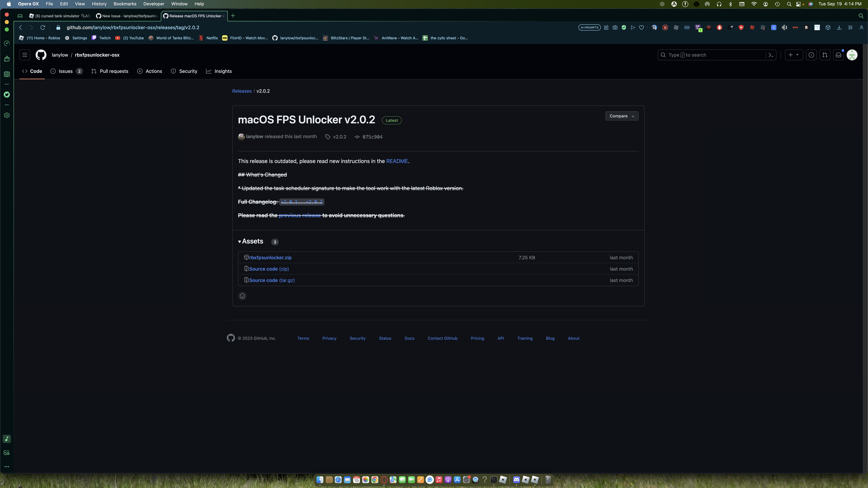Open the Compare dropdown

point(622,116)
